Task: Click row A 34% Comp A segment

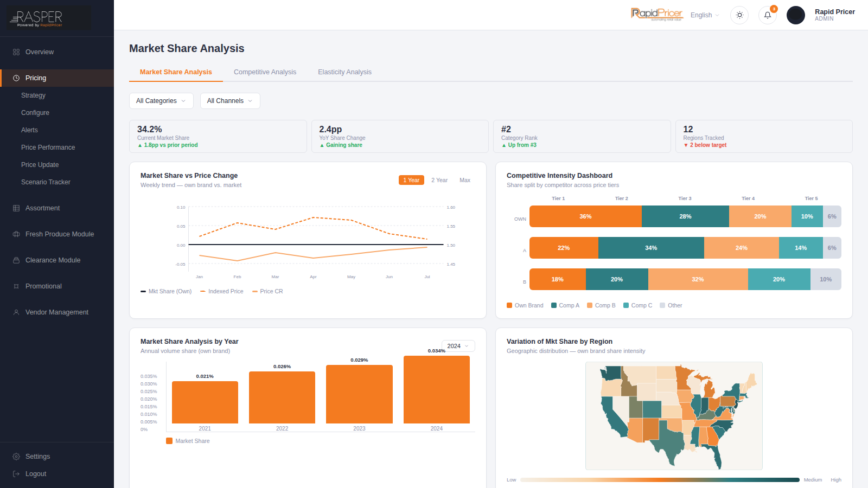Action: (651, 248)
